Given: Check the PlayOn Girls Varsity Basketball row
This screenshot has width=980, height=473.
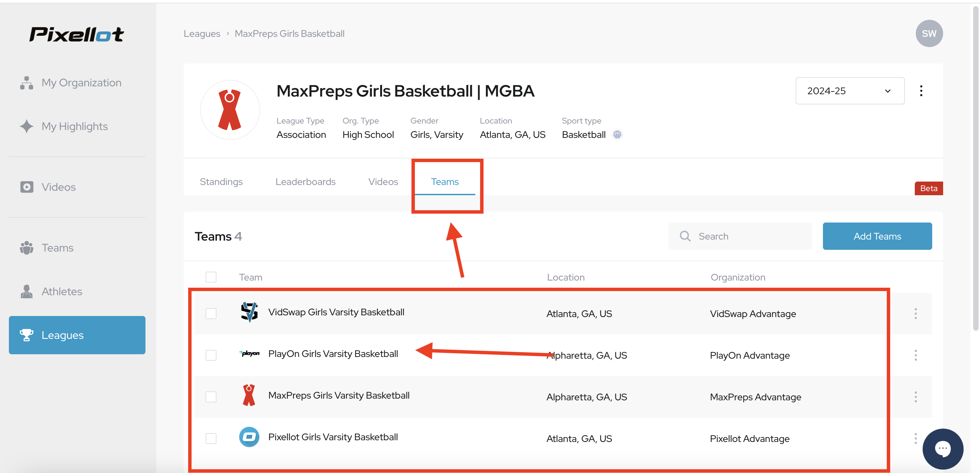Looking at the screenshot, I should click(x=211, y=355).
